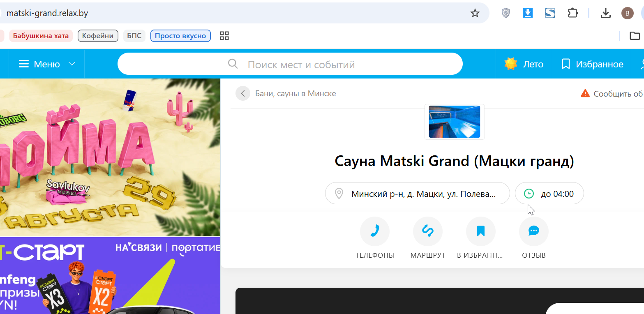Open the all bookmarks folder icon
644x314 pixels.
635,36
